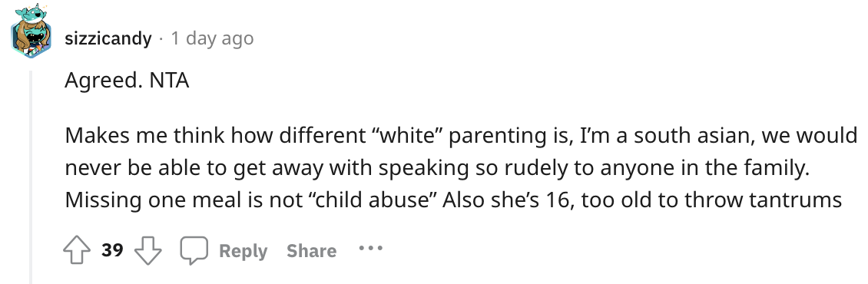Click the Reply button text

coord(243,251)
